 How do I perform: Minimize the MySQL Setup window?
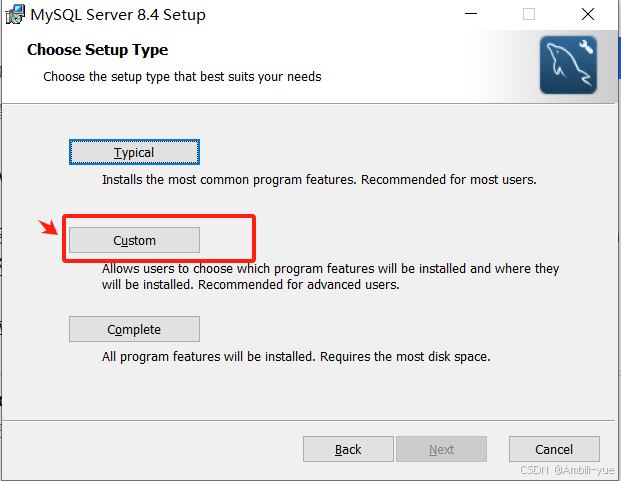click(x=471, y=14)
